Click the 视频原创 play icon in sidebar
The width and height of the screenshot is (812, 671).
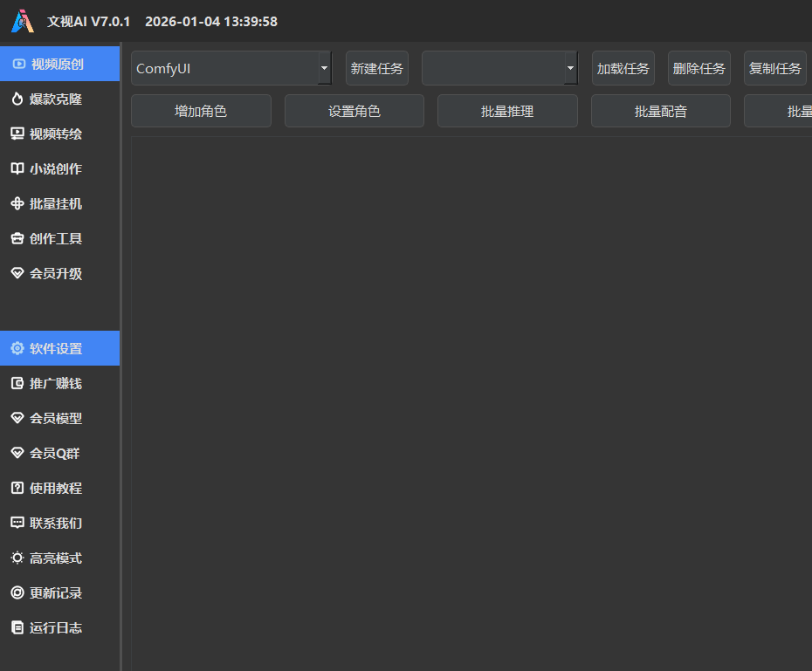click(x=17, y=64)
